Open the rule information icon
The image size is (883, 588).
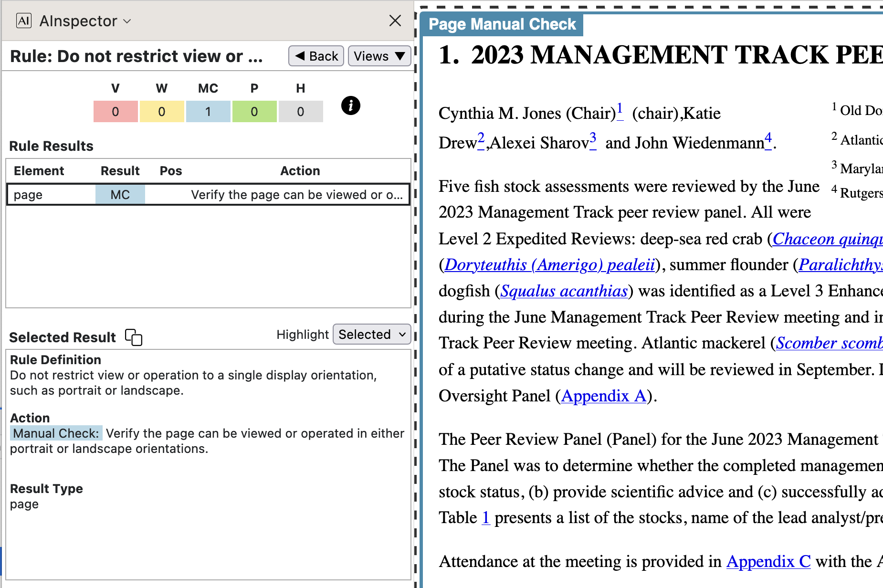tap(350, 105)
